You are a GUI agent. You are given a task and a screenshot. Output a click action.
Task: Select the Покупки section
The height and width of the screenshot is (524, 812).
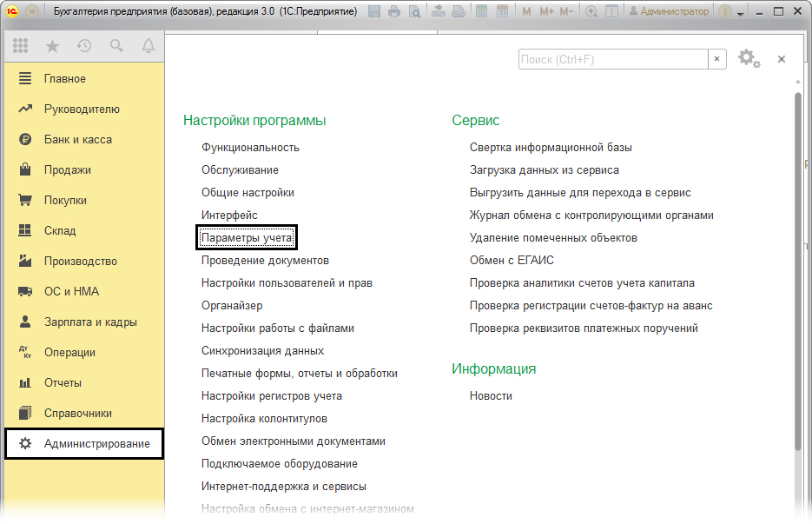click(x=84, y=200)
